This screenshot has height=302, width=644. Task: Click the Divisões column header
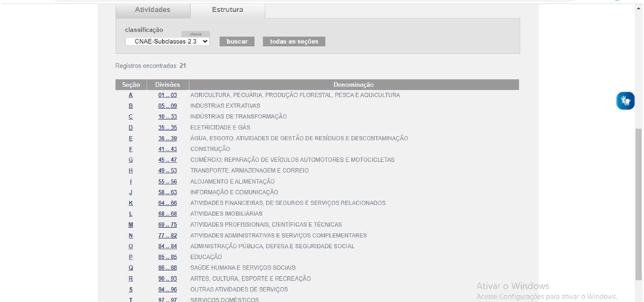tap(168, 85)
